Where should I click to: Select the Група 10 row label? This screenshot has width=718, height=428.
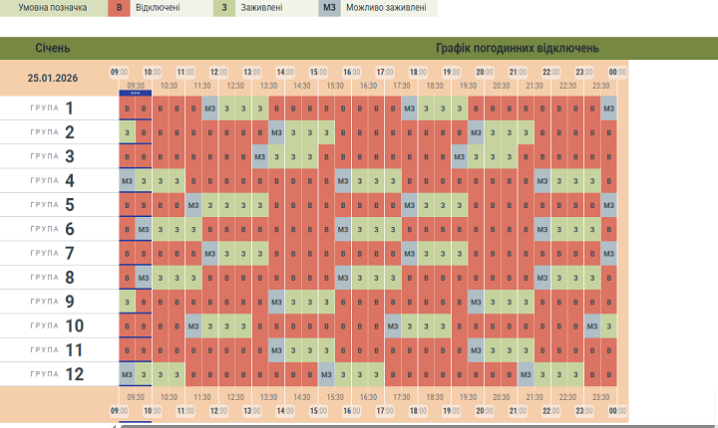point(53,326)
